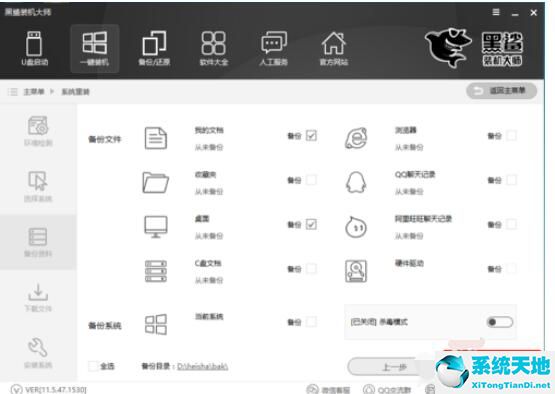Click 主菜单 in the breadcrumb
This screenshot has width=555, height=394.
[x=34, y=92]
